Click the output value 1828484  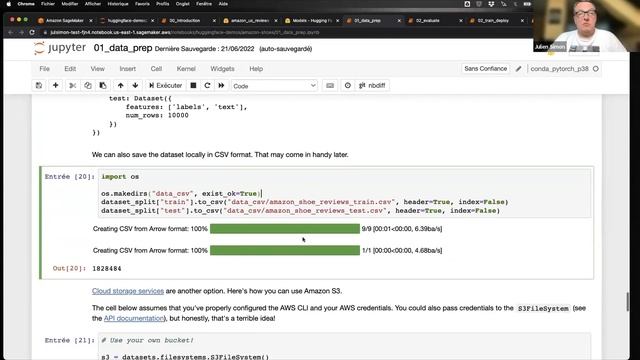tap(107, 269)
